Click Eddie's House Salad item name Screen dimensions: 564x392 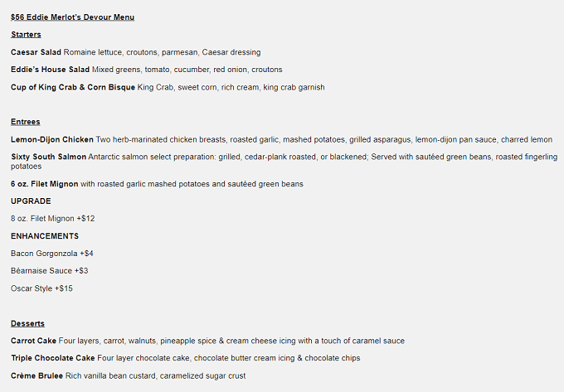click(50, 70)
